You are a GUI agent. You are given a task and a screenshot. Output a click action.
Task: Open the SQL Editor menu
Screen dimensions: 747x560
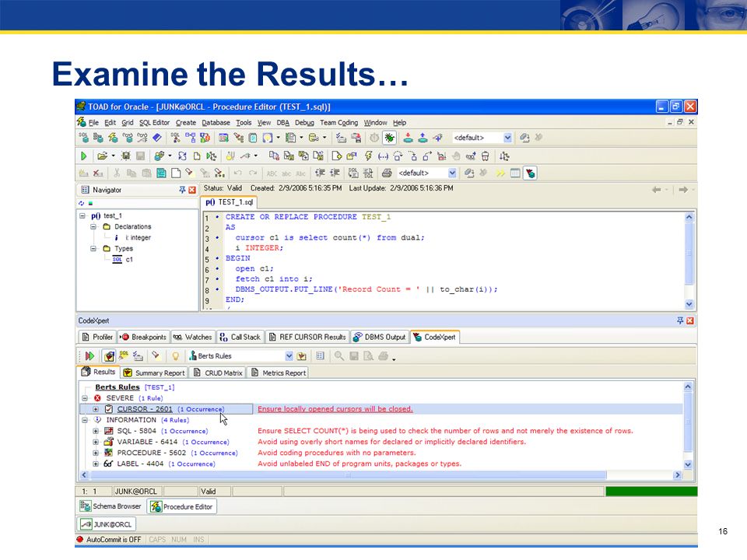[154, 123]
